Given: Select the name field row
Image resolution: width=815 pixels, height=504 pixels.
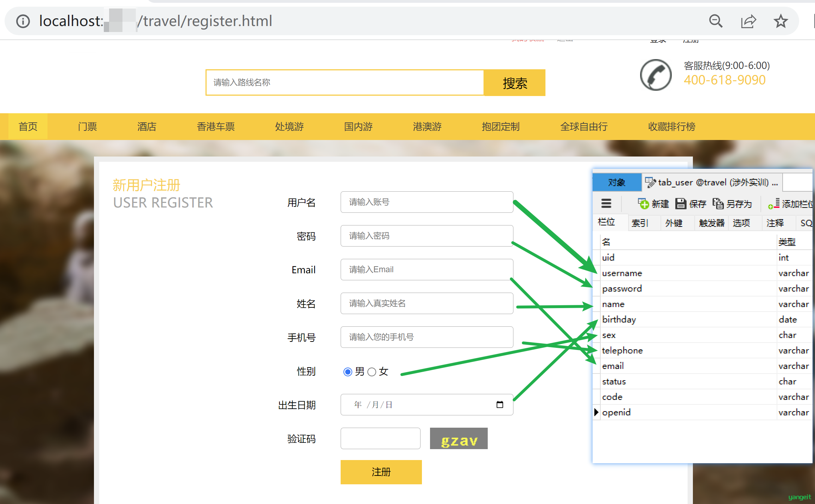Looking at the screenshot, I should (703, 304).
